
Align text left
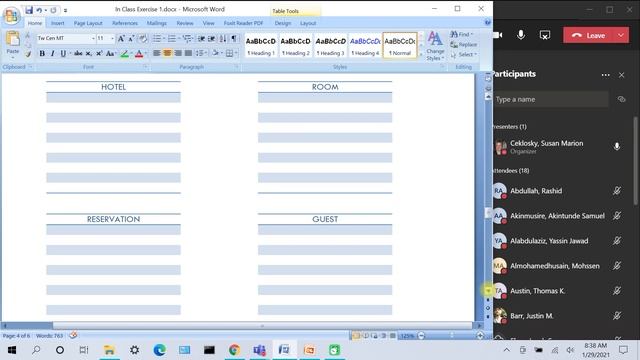pos(157,53)
